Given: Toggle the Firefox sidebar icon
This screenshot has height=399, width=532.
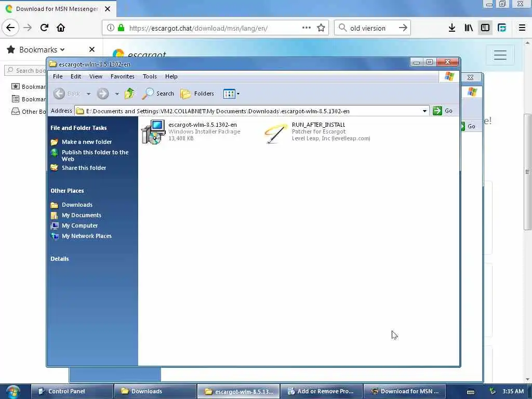Looking at the screenshot, I should (485, 28).
